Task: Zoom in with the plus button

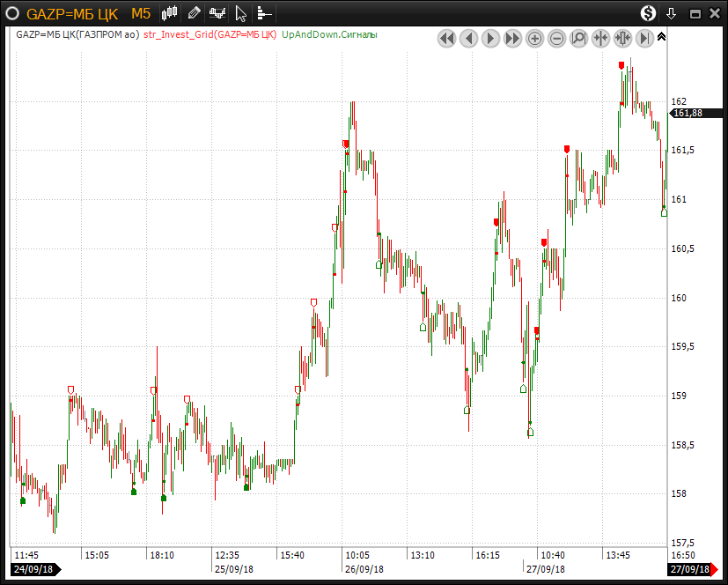Action: click(x=534, y=39)
